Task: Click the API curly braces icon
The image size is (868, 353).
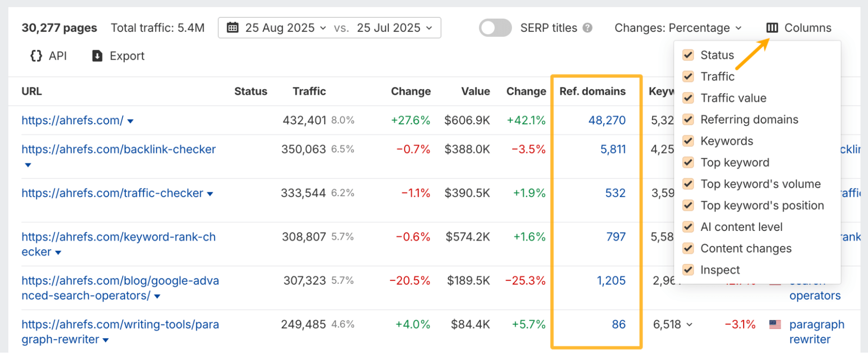Action: 36,56
